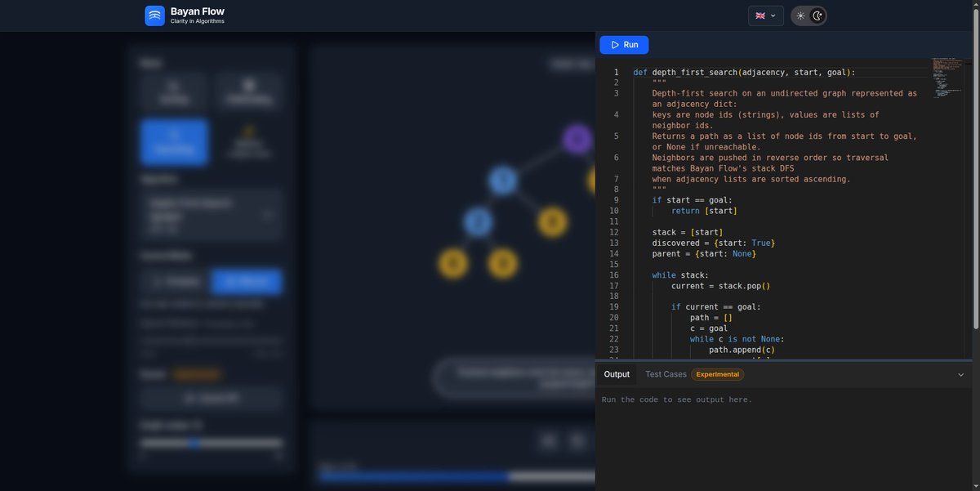
Task: Click the 'Clarity in Algorithms' tagline
Action: click(197, 21)
